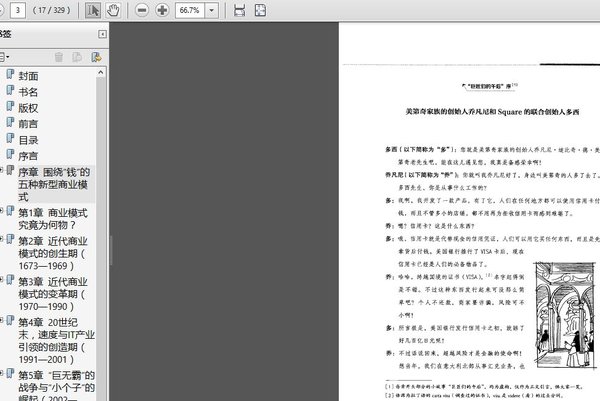Screen dimensions: 600x401
Task: Enable fit-width scrolling mode icon
Action: tap(240, 10)
